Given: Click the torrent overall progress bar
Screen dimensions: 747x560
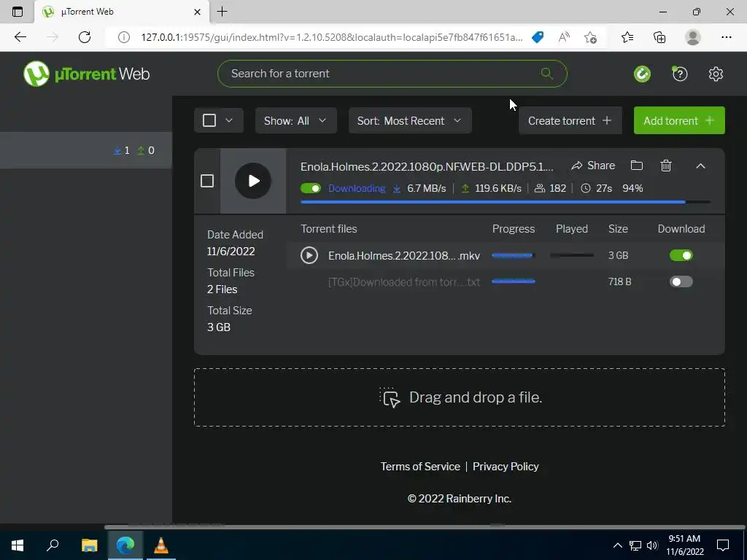Looking at the screenshot, I should [506, 202].
